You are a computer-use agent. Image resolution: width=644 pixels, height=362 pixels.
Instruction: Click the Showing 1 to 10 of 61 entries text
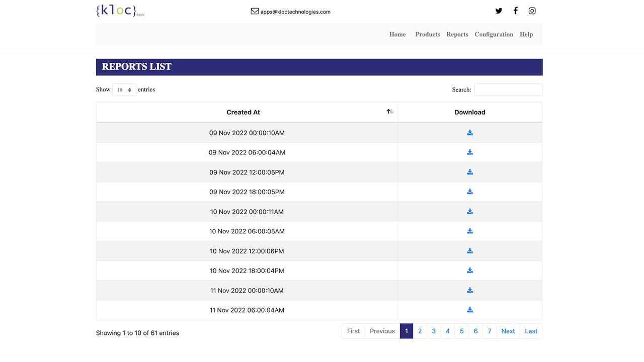point(137,333)
